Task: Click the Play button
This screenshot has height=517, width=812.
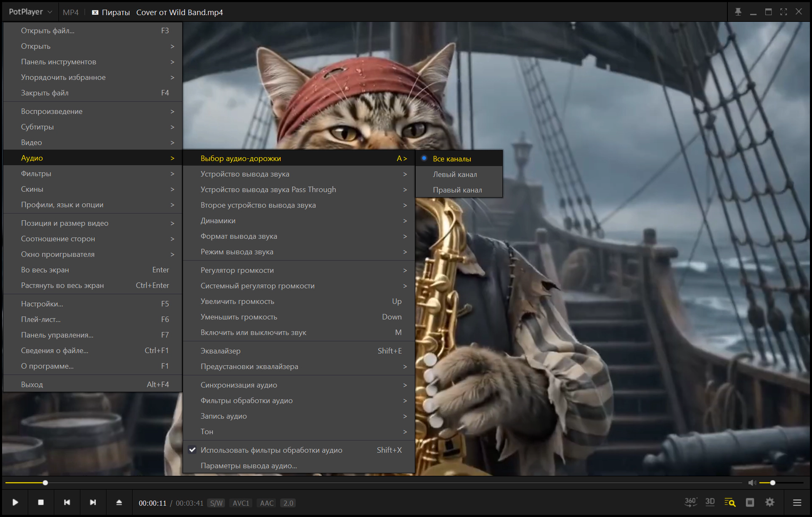Action: coord(15,502)
